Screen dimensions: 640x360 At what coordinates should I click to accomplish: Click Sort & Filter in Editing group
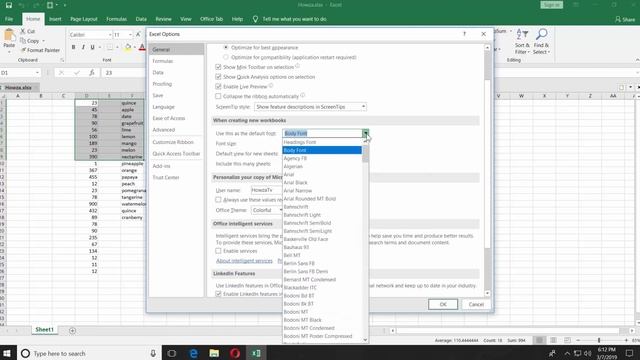522,41
